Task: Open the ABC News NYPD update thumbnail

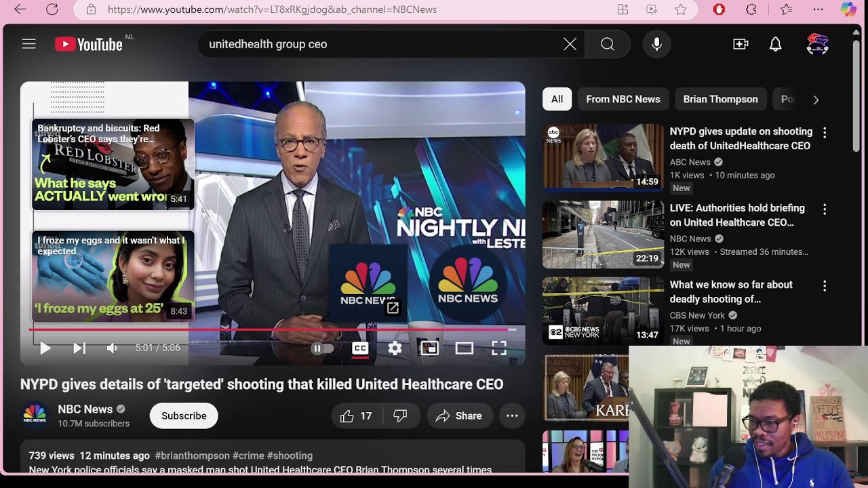Action: point(604,157)
